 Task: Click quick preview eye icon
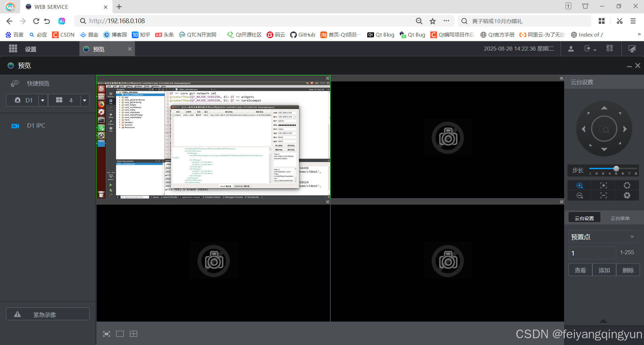(15, 83)
